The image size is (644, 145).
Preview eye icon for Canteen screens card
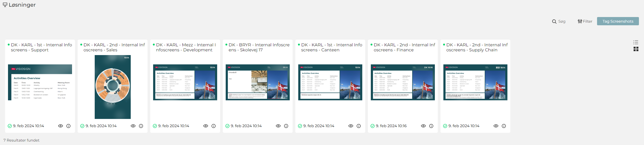(351, 126)
